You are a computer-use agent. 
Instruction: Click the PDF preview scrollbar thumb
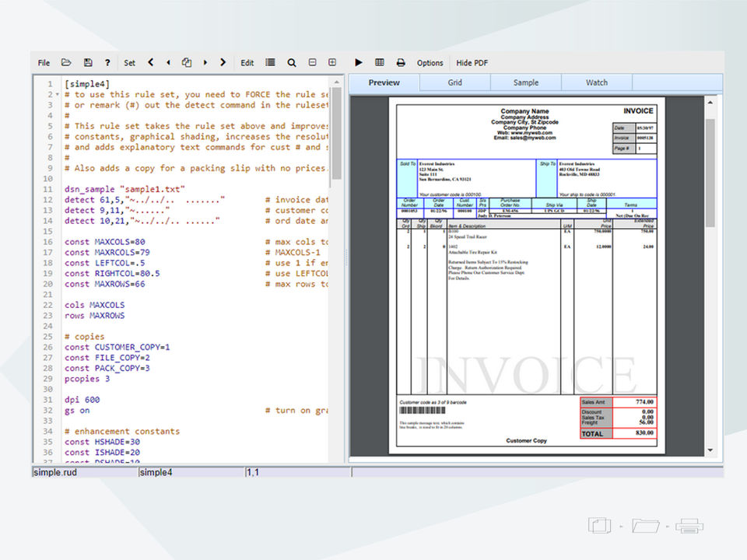710,173
